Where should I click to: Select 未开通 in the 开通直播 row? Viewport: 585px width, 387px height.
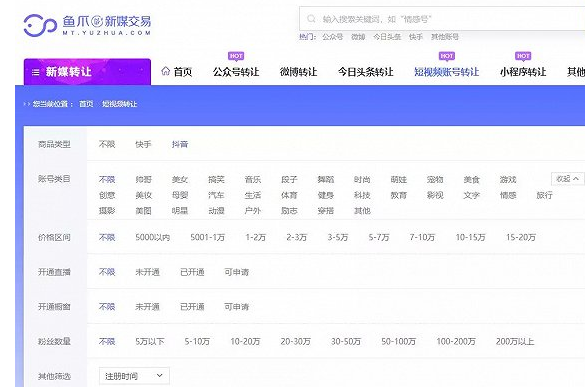coord(147,272)
